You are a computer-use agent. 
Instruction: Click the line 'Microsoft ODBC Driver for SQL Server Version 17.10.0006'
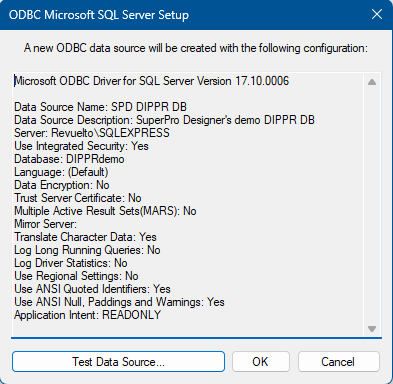pos(152,81)
